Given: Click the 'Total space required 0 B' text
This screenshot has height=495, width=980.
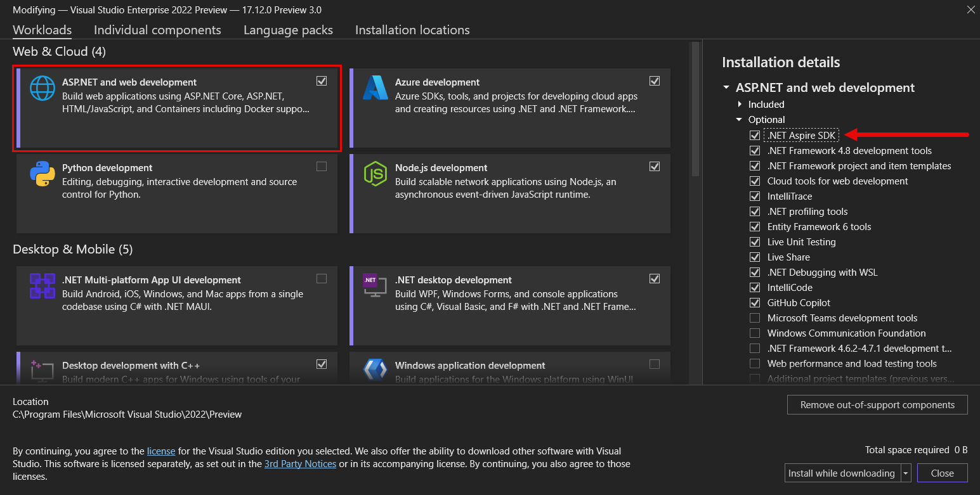Looking at the screenshot, I should coord(917,450).
